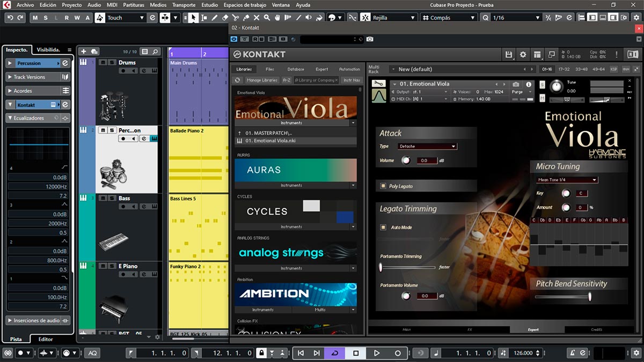
Task: Click the transport Record button
Action: coord(398,353)
